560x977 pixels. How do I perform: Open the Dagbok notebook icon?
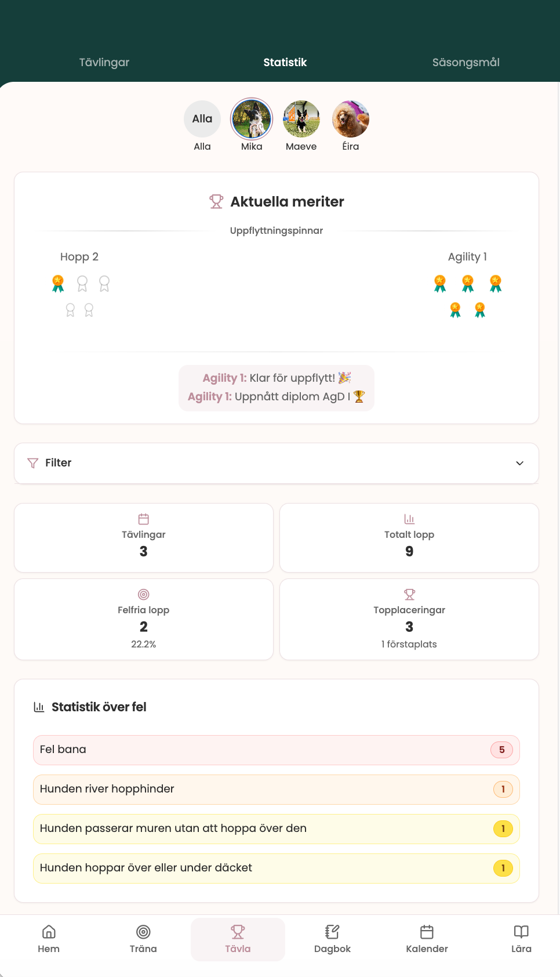tap(332, 932)
